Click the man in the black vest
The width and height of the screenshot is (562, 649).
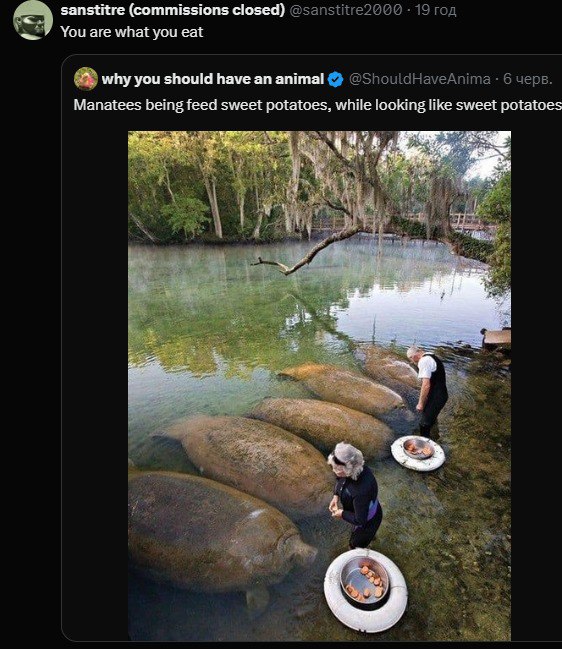tap(428, 391)
